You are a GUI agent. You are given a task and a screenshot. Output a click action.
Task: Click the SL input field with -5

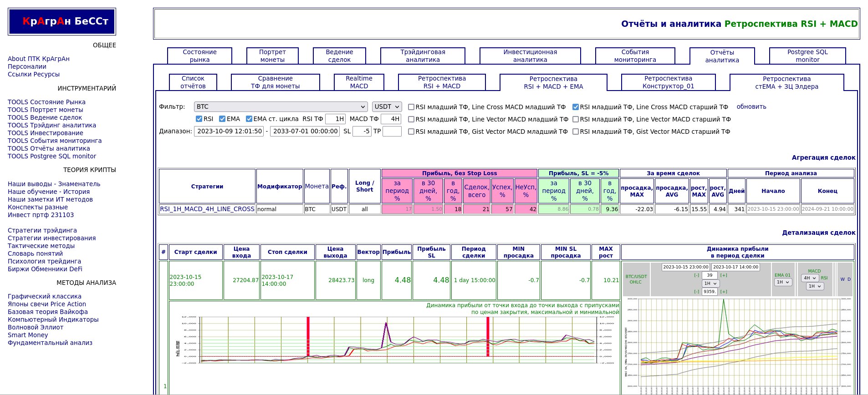coord(362,131)
